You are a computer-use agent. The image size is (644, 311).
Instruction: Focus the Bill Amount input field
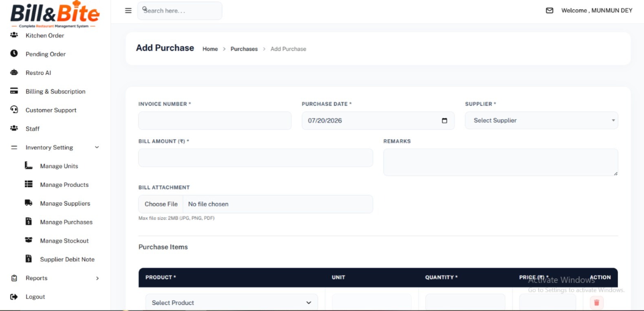256,158
